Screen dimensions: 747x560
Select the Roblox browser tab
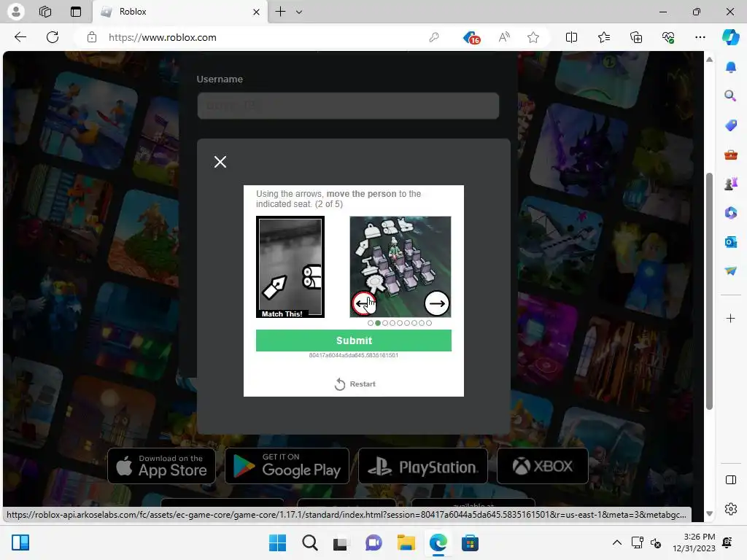tap(181, 12)
